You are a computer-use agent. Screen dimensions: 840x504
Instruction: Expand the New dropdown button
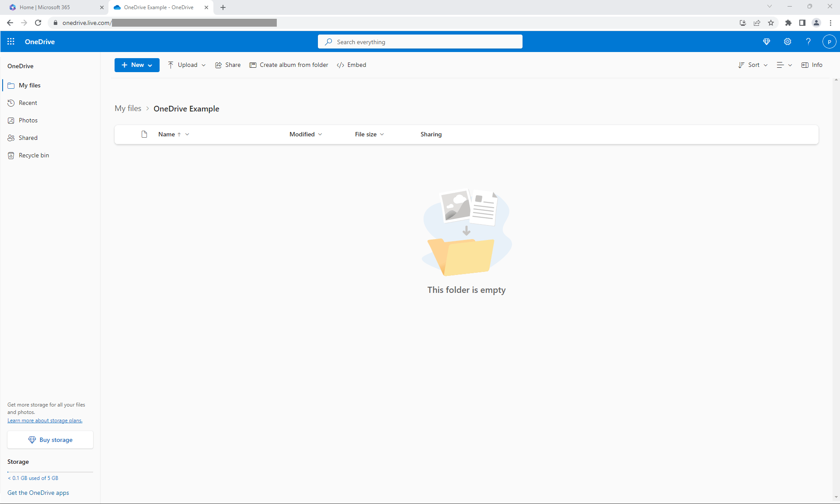click(x=137, y=65)
